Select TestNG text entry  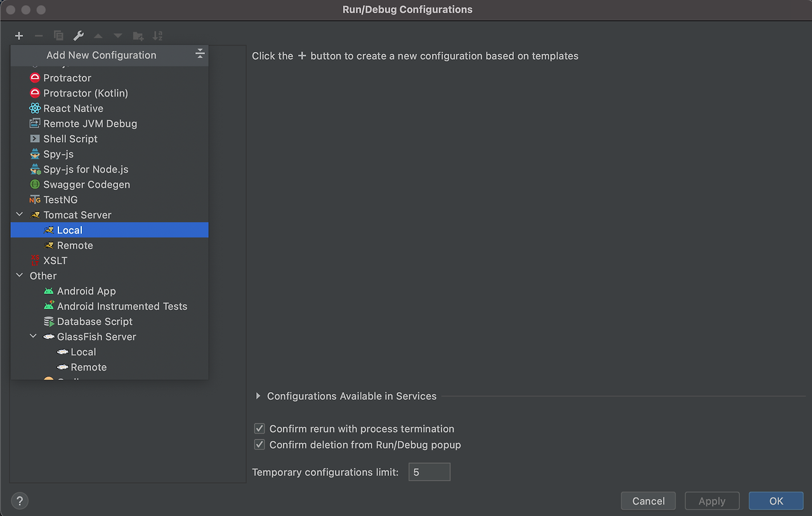[60, 200]
